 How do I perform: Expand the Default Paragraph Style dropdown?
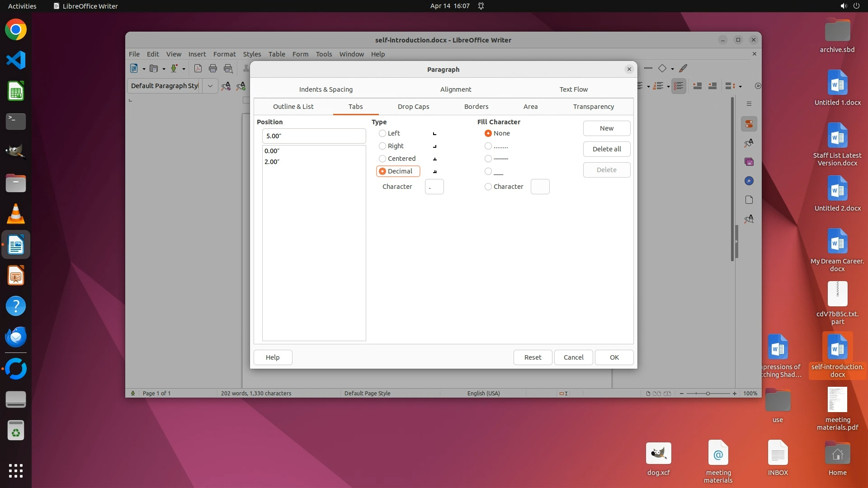pyautogui.click(x=210, y=86)
